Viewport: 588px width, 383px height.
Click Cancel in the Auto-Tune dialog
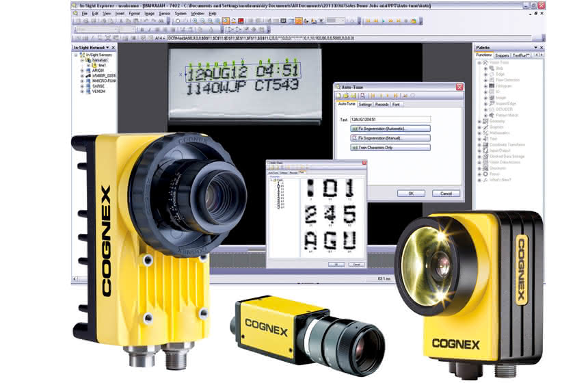(x=446, y=194)
